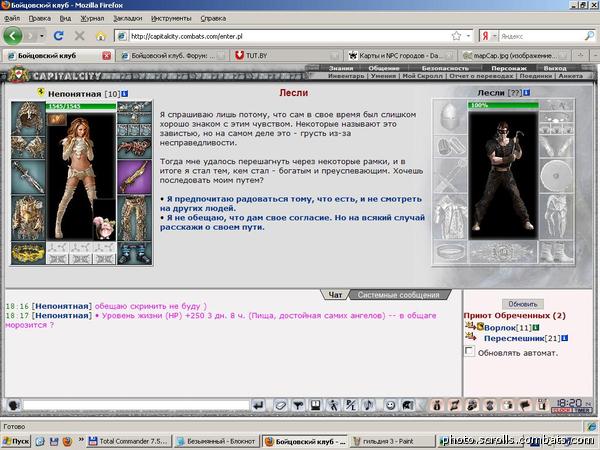600x450 pixels.
Task: Expand the URL bar history dropdown
Action: pos(468,36)
